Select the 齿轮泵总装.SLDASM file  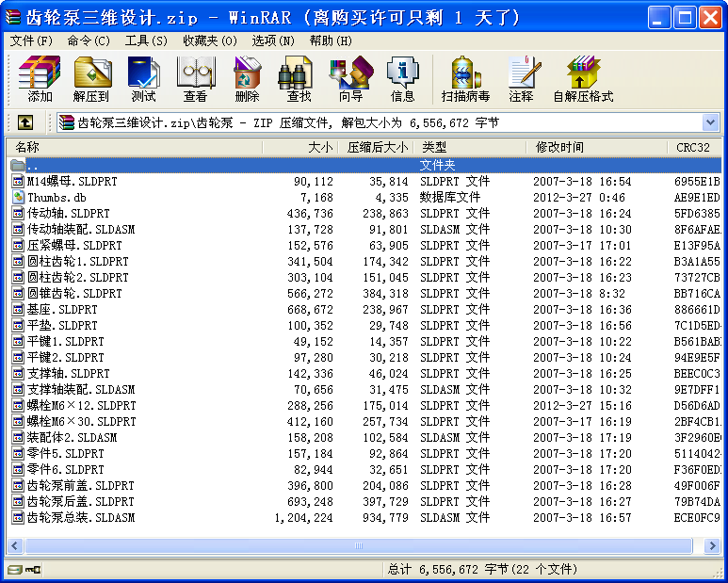80,517
